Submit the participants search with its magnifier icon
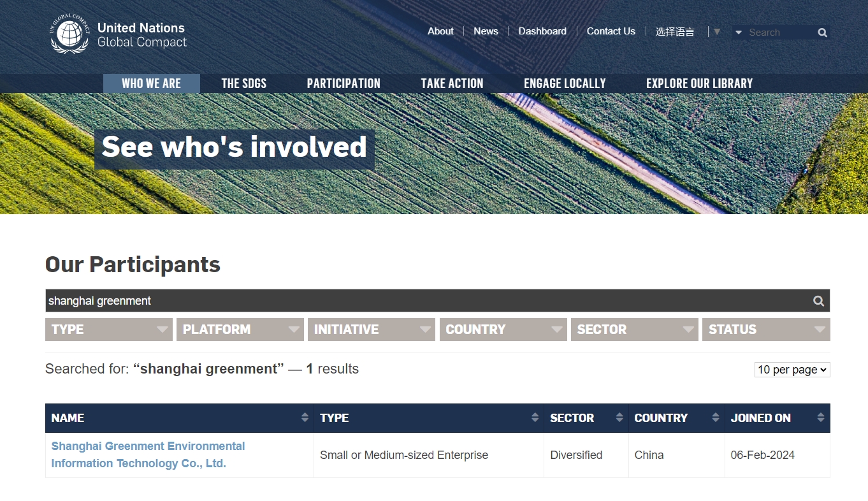Screen dimensions: 868x501 818,301
